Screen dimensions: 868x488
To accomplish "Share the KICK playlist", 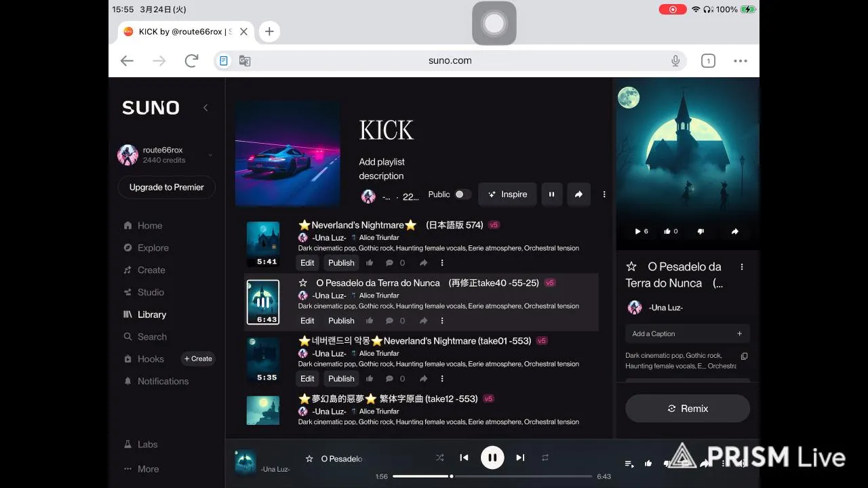I will coord(578,195).
